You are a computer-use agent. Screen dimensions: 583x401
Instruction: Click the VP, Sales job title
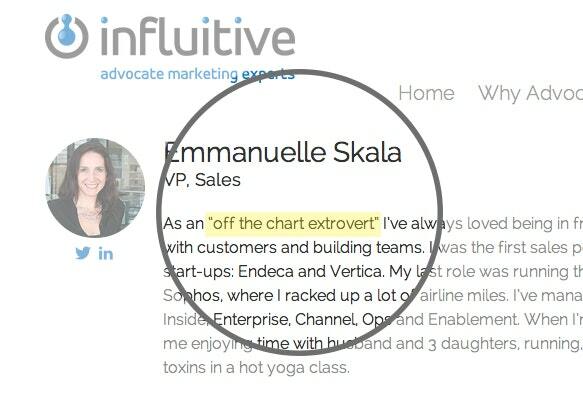click(202, 180)
